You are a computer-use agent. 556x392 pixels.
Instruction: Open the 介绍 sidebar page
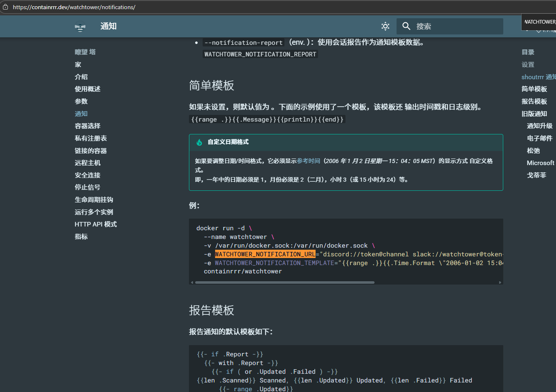81,77
